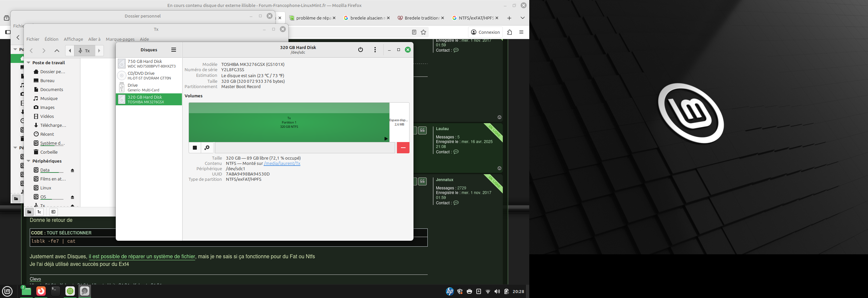Image resolution: width=868 pixels, height=298 pixels.
Task: Click the power off disk icon
Action: pos(361,50)
